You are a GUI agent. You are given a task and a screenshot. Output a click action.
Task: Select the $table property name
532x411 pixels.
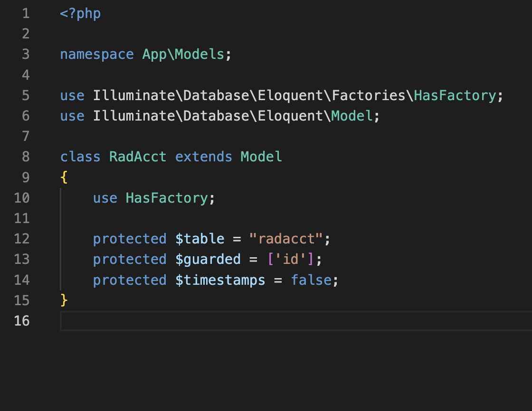[x=200, y=239]
